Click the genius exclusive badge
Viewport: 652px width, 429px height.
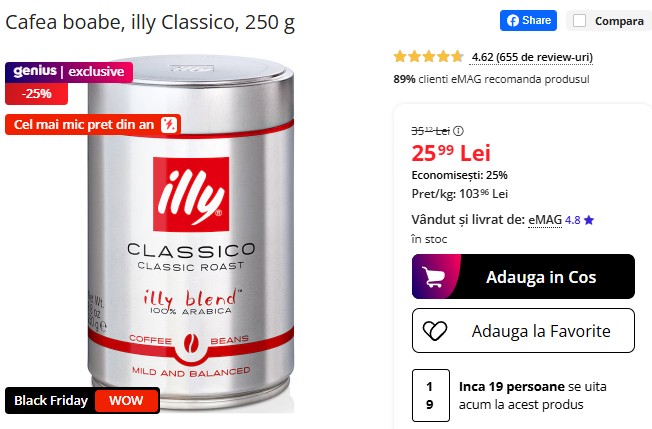click(x=69, y=72)
